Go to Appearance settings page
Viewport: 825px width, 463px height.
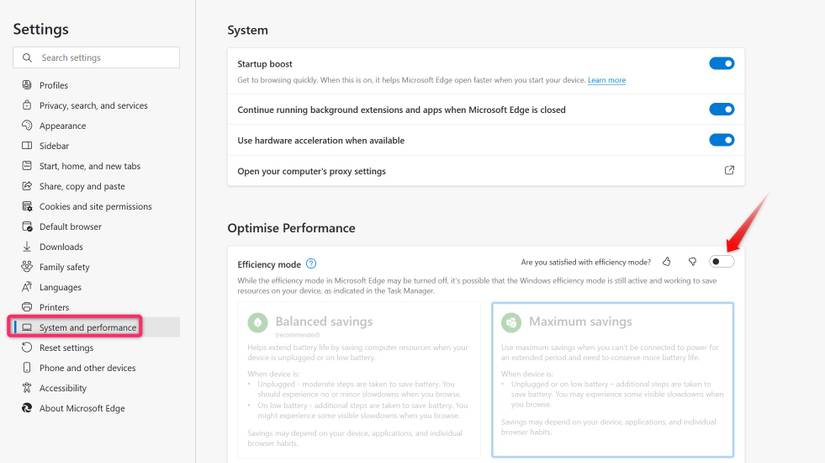pyautogui.click(x=62, y=126)
